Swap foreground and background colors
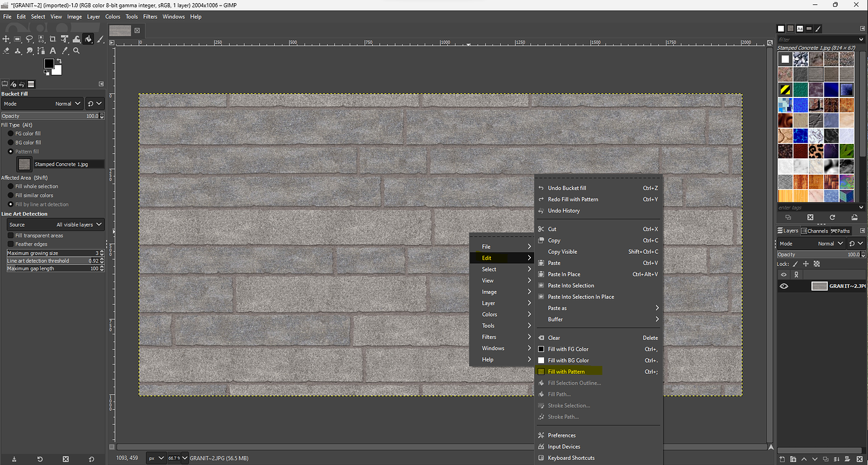The image size is (868, 465). coord(59,61)
